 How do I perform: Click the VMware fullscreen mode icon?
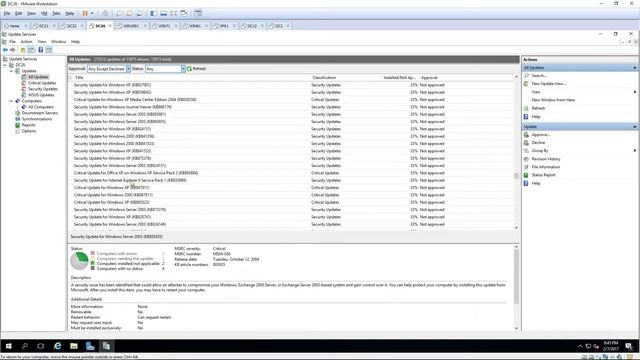click(x=173, y=13)
